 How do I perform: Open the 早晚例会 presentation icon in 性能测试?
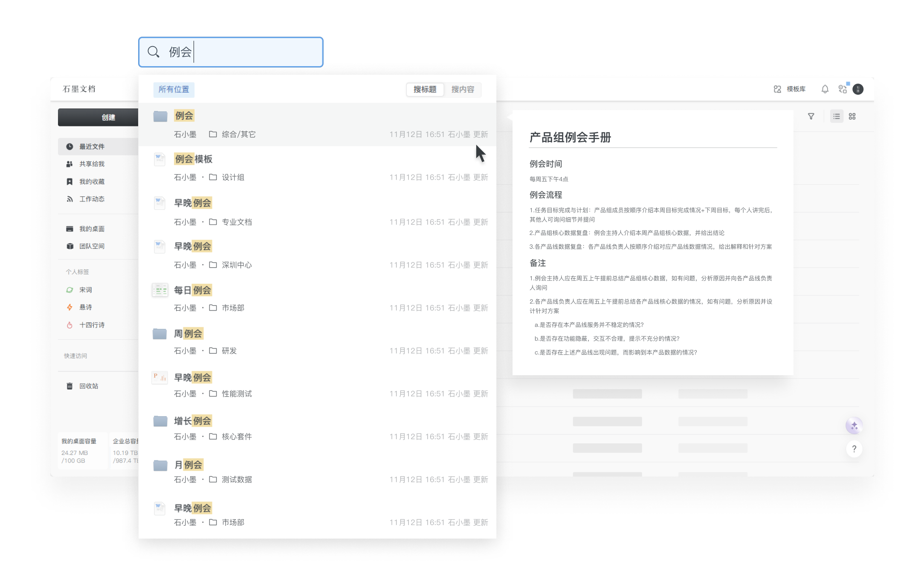pos(160,378)
